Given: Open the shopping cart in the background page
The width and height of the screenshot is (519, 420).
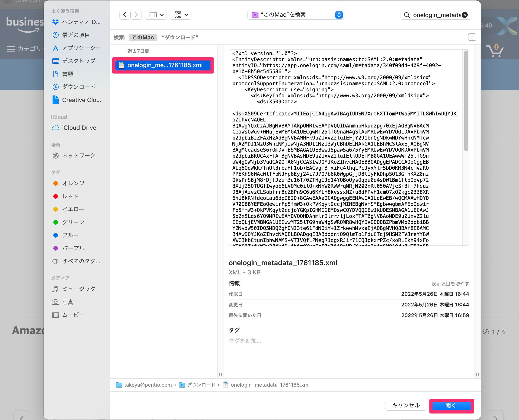Looking at the screenshot, I should [x=495, y=50].
